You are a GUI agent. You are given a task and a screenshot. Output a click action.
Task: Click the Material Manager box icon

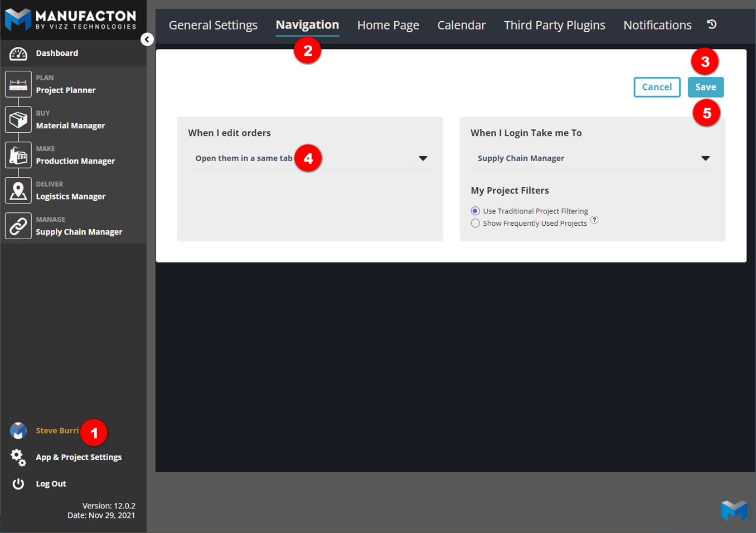(x=18, y=120)
